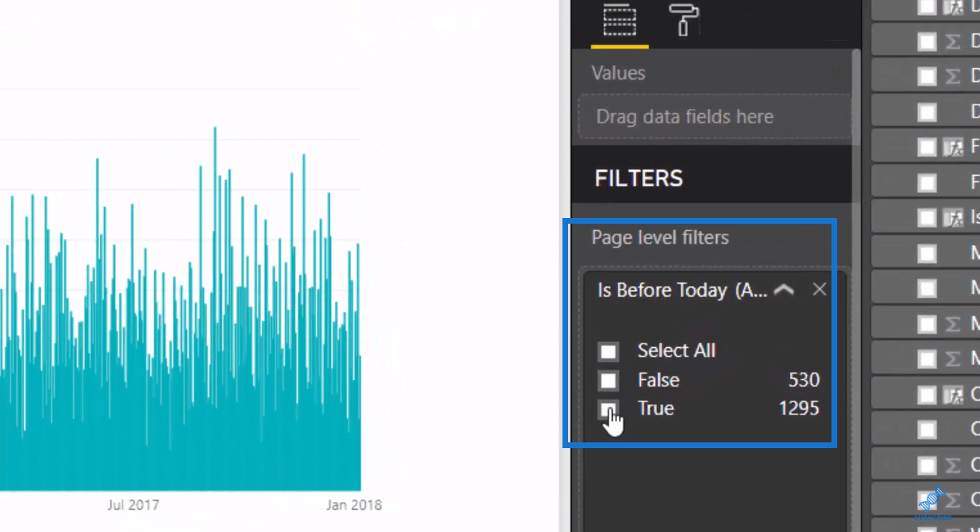Screen dimensions: 980x532
Task: Open the Format paint roller tab
Action: coord(685,19)
